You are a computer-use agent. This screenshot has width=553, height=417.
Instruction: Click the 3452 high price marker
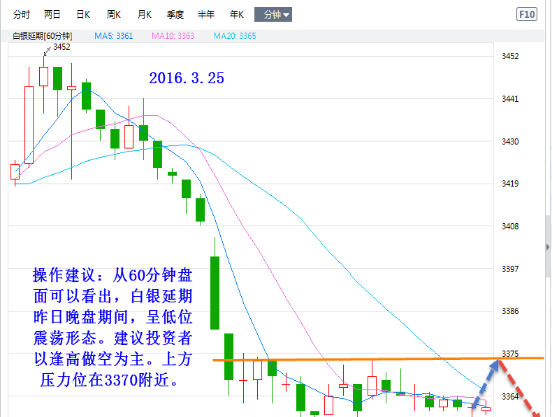(62, 47)
